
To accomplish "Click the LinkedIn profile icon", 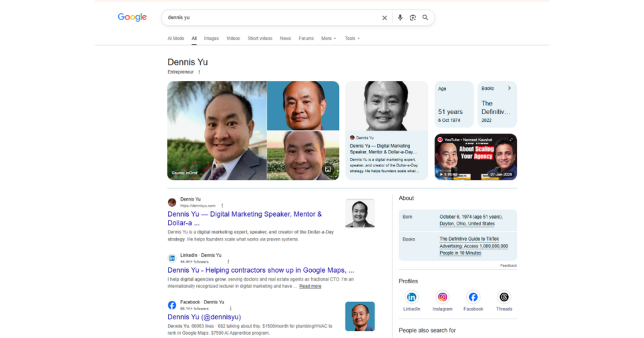I will tap(411, 297).
